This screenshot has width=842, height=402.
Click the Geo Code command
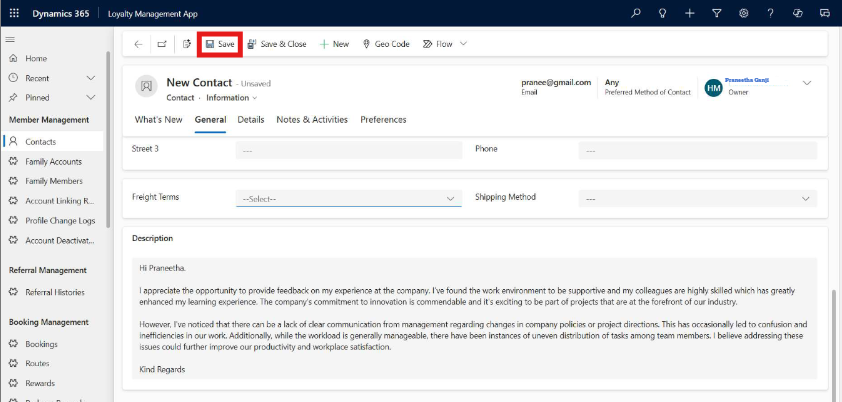pyautogui.click(x=386, y=44)
